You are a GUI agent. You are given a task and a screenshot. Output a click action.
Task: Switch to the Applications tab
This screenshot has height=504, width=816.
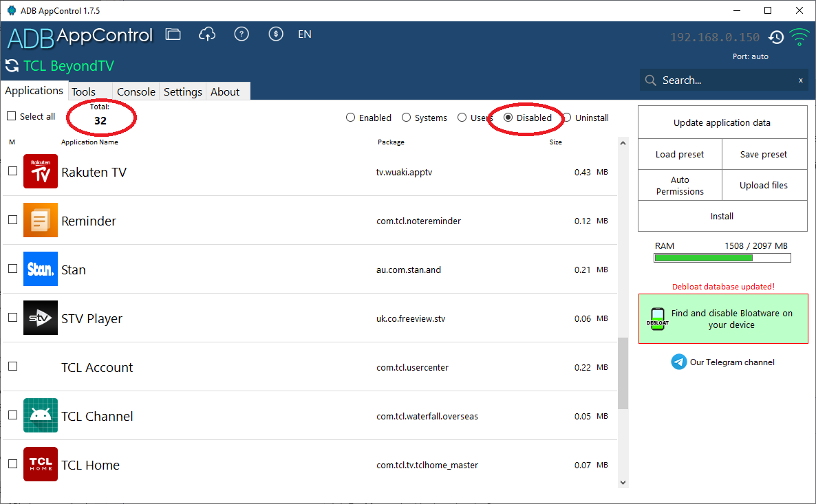point(34,91)
